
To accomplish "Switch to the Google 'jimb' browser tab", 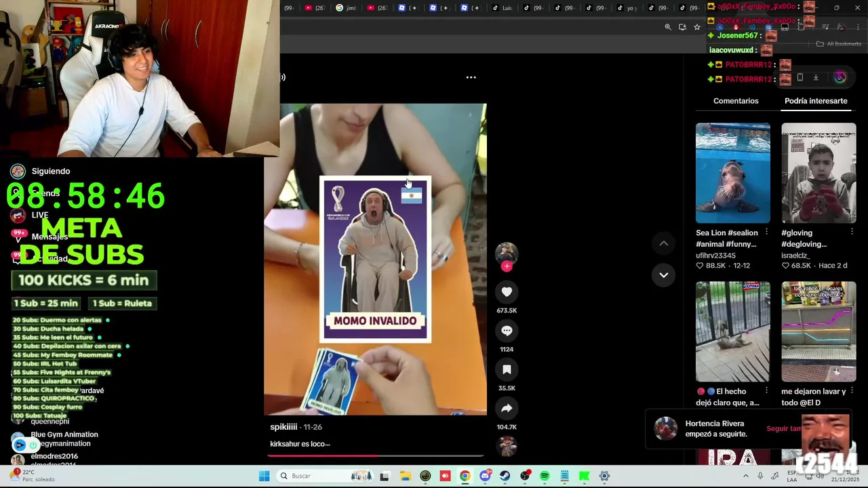I will click(x=346, y=8).
